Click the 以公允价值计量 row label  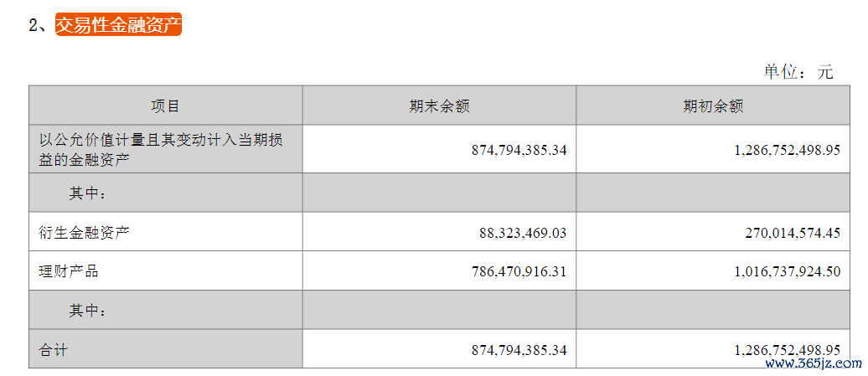coord(161,149)
